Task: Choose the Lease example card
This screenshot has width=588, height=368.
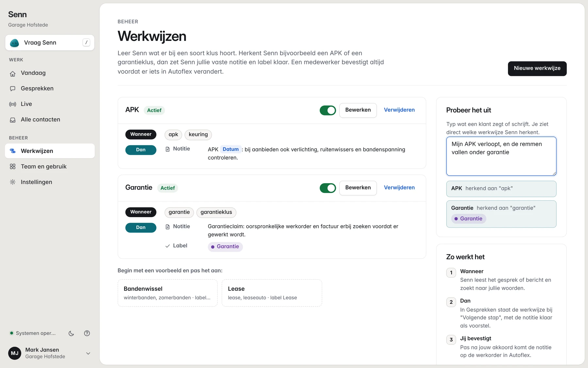Action: 272,293
